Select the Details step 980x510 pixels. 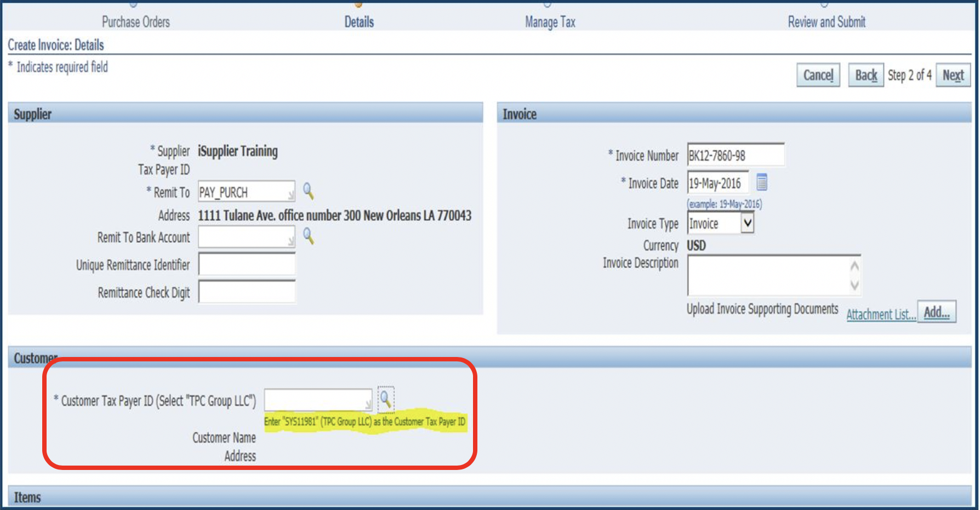pyautogui.click(x=359, y=22)
